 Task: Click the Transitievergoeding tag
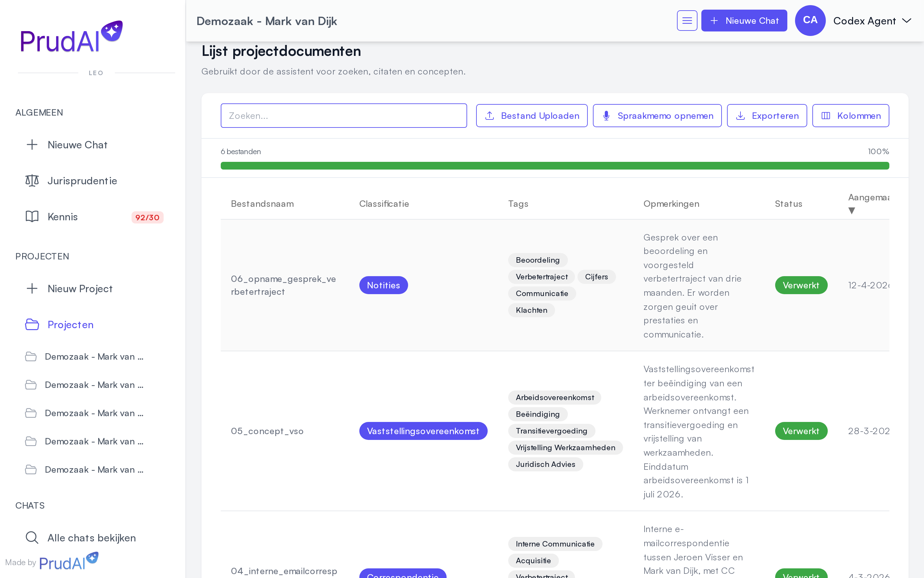pyautogui.click(x=551, y=431)
